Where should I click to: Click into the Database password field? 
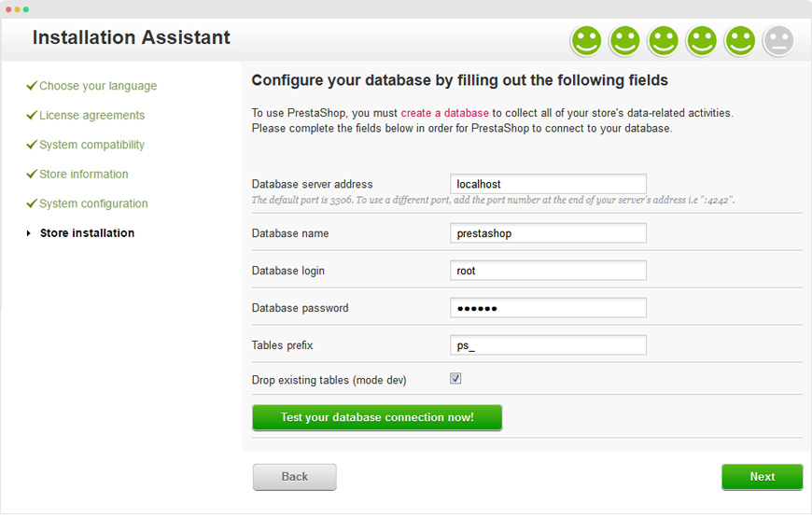click(x=548, y=308)
